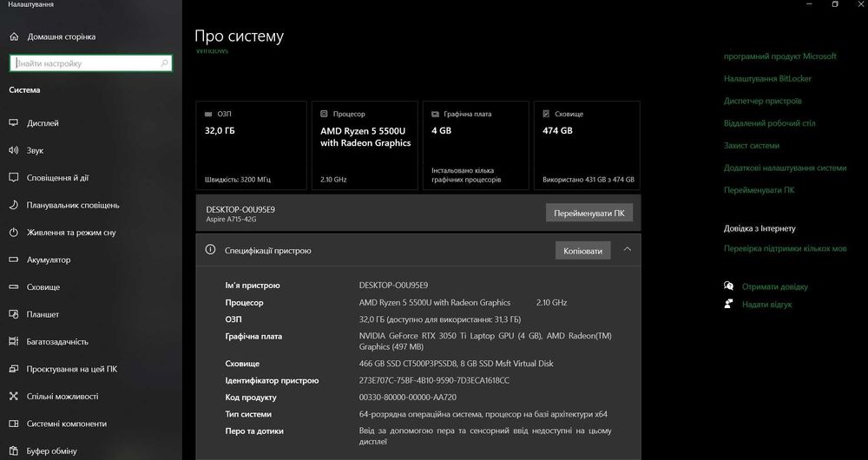Click the Звук speaker icon

(x=14, y=150)
